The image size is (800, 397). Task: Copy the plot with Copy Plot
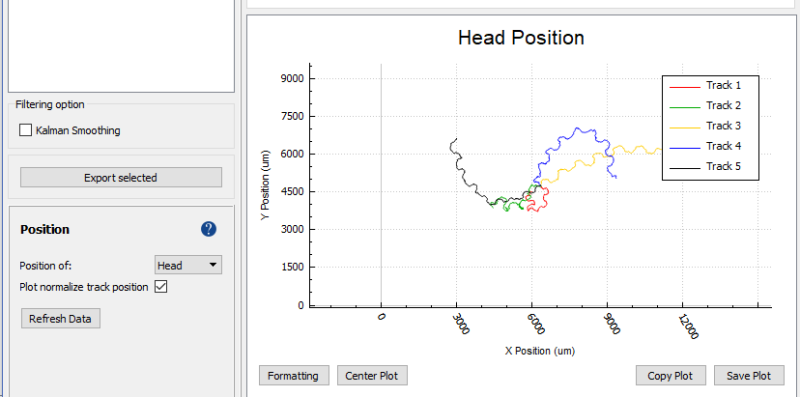[671, 376]
